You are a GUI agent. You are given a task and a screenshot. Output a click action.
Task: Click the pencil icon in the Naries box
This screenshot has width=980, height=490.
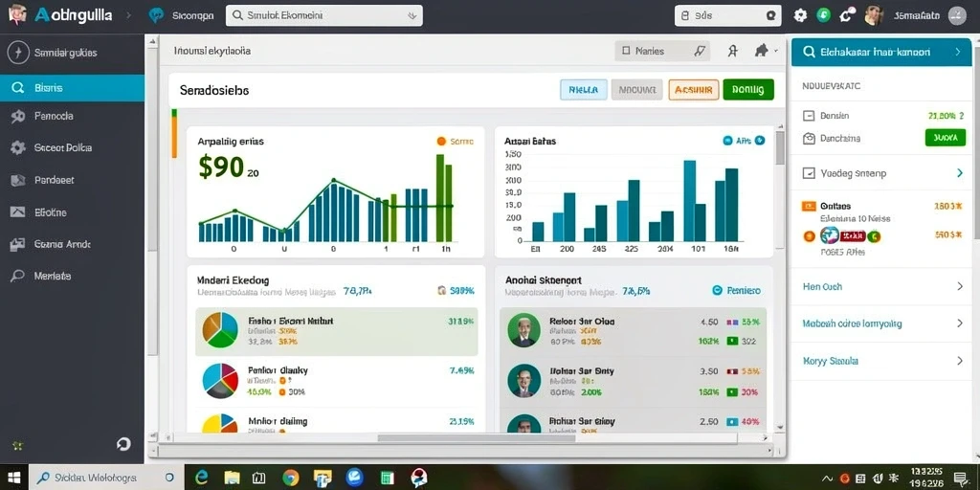pos(700,52)
